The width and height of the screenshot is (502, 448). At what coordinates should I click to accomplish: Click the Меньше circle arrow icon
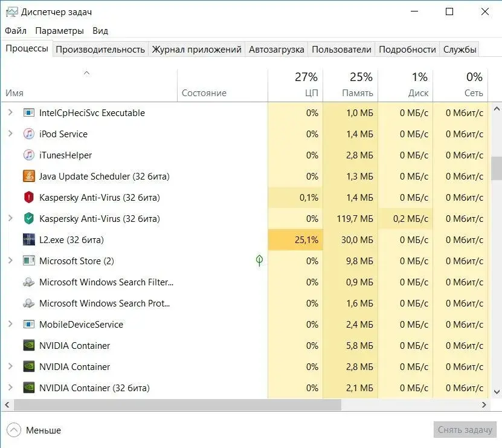point(13,430)
